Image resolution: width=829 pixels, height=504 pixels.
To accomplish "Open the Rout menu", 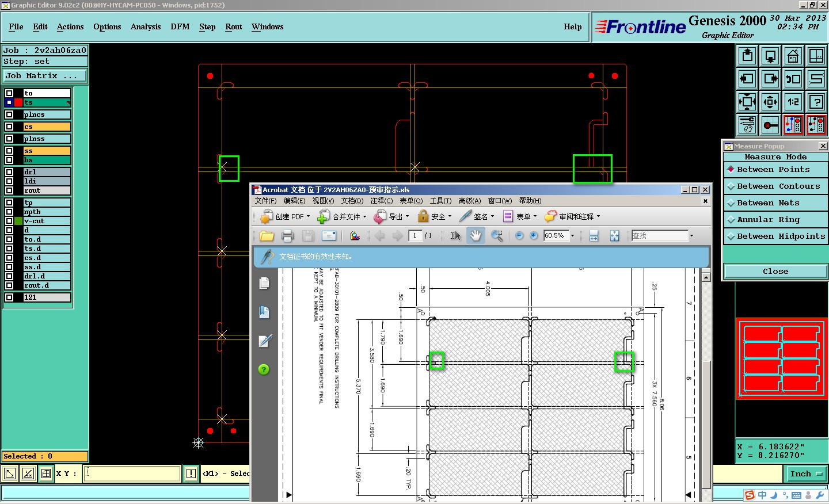I will (x=234, y=26).
